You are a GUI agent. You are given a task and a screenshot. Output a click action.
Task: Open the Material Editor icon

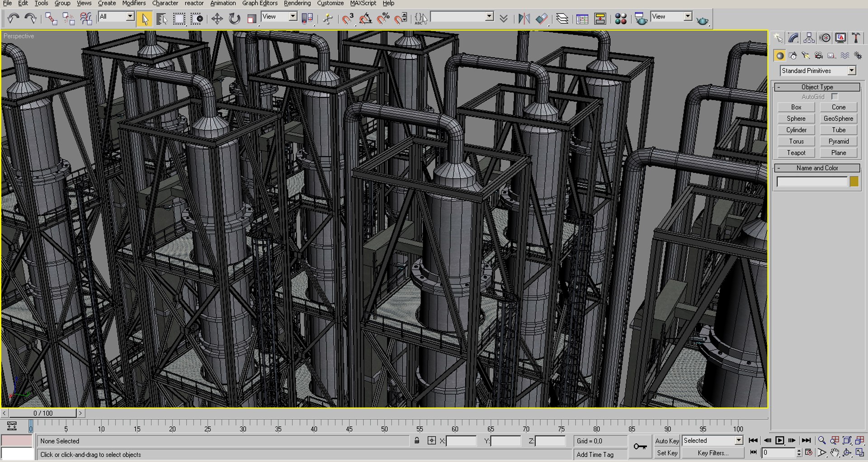pos(621,19)
